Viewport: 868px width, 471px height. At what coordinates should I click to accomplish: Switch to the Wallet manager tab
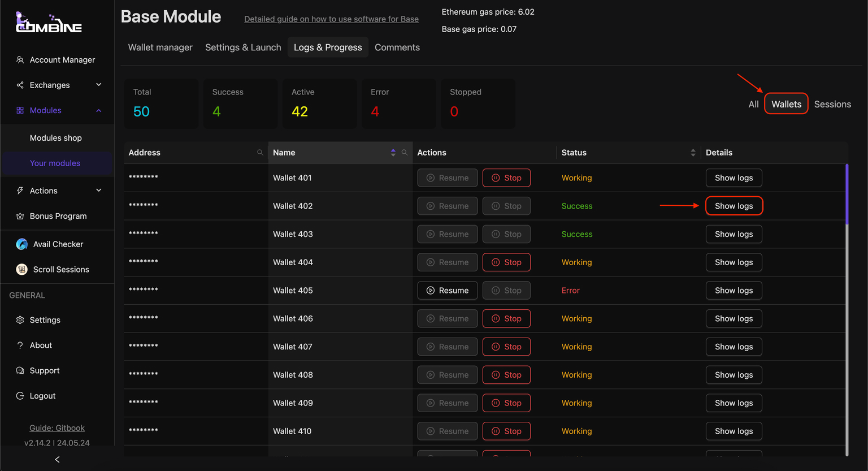click(160, 47)
